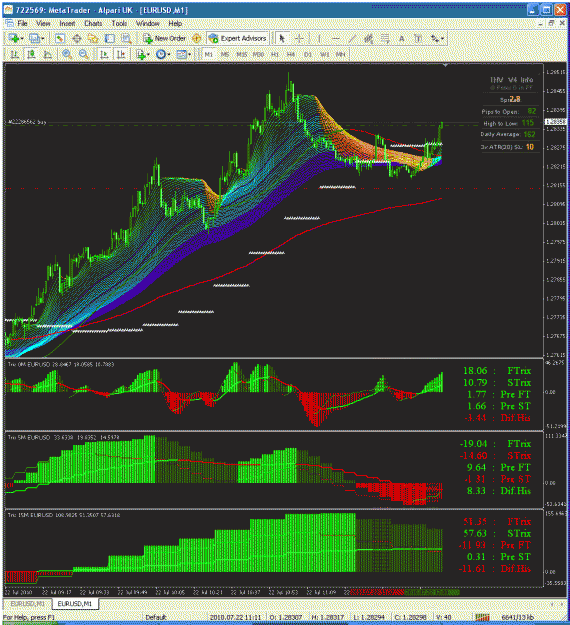Viewport: 570px width, 625px height.
Task: Open the New Chart toolbar icon
Action: (13, 38)
